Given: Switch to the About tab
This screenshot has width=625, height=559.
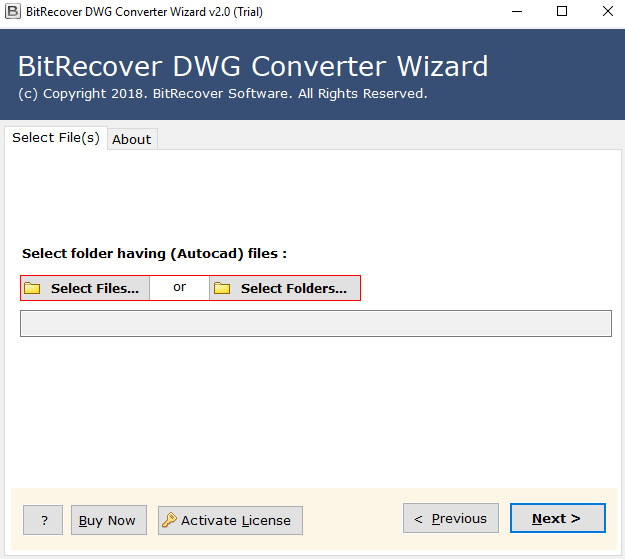Looking at the screenshot, I should 132,139.
